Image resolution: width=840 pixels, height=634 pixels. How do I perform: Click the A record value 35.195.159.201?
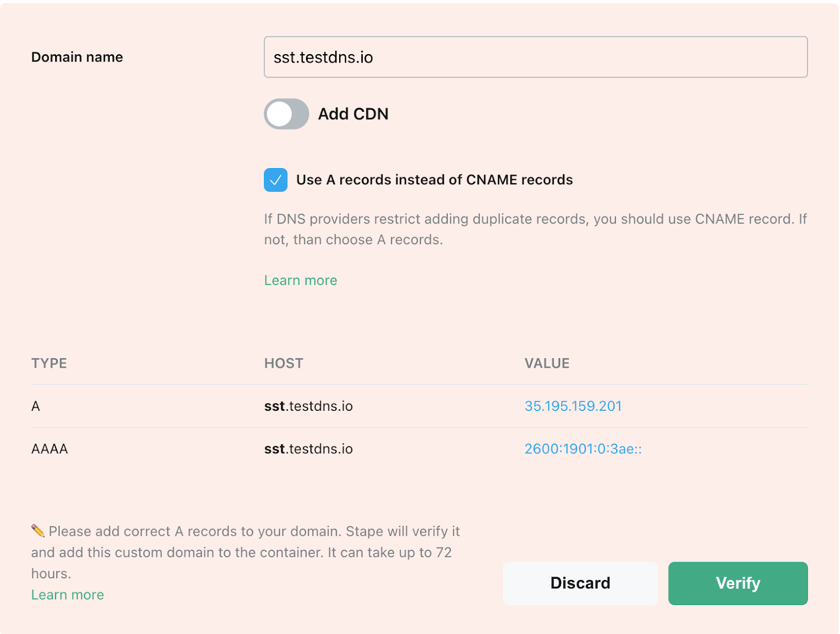pyautogui.click(x=573, y=406)
